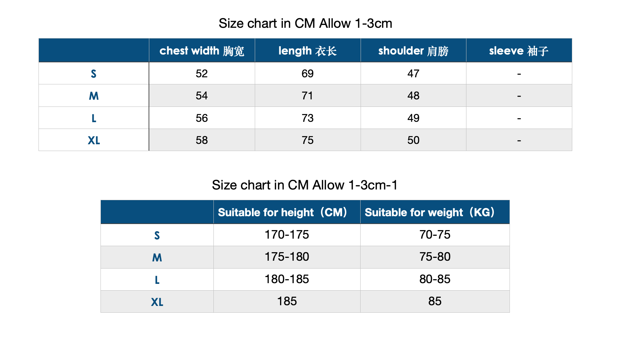
Task: Select size XL label in first table
Action: coord(94,140)
